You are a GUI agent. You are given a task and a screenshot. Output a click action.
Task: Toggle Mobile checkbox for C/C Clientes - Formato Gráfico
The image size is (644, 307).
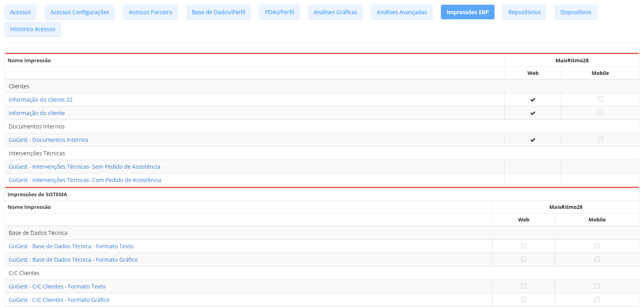[597, 300]
